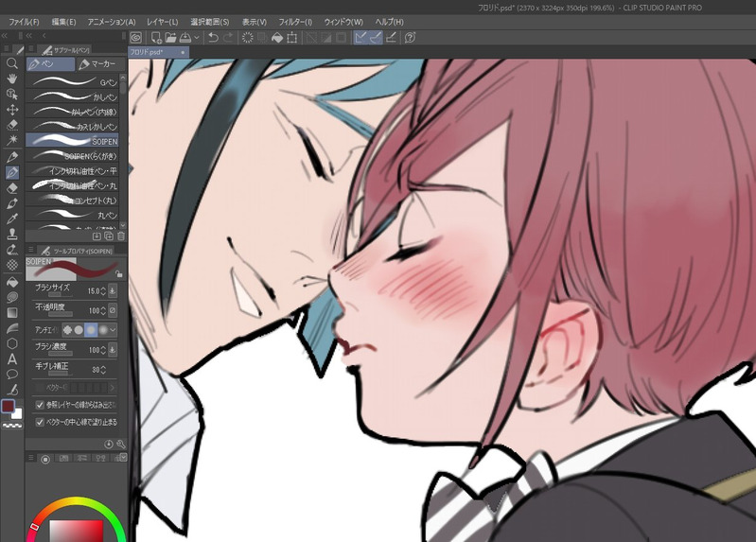756x542 pixels.
Task: Select the Zoom magnifier tool
Action: [12, 63]
